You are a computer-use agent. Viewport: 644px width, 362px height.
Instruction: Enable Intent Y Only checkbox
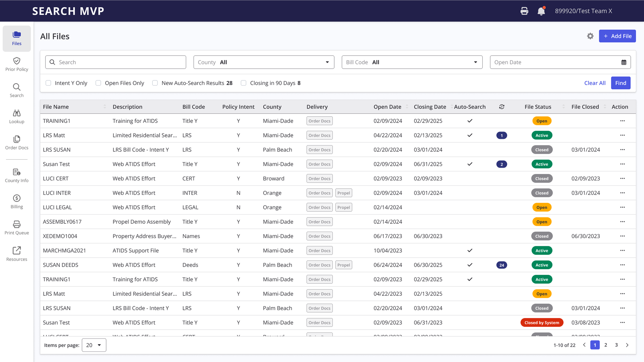(x=48, y=83)
